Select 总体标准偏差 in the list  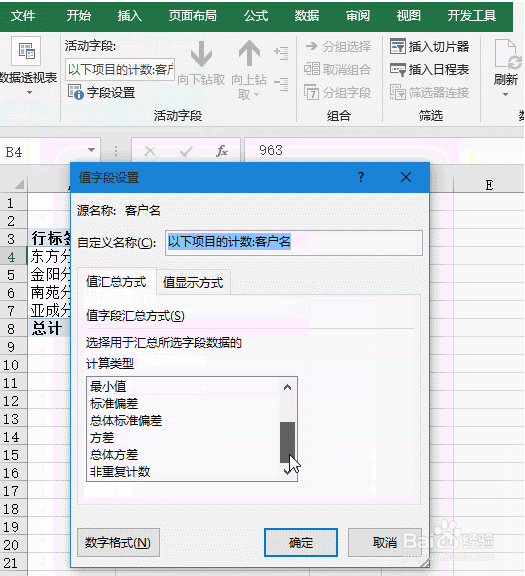pyautogui.click(x=183, y=420)
